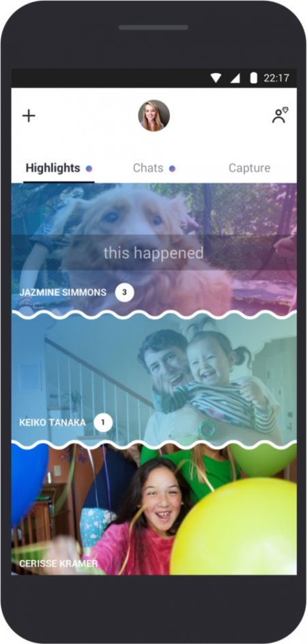
Task: Tap the plus icon to start something new
Action: click(x=29, y=116)
